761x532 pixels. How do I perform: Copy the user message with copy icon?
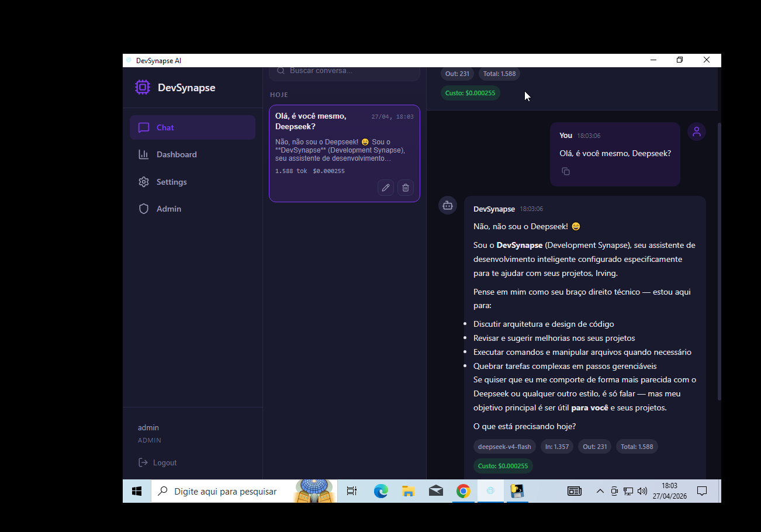566,171
